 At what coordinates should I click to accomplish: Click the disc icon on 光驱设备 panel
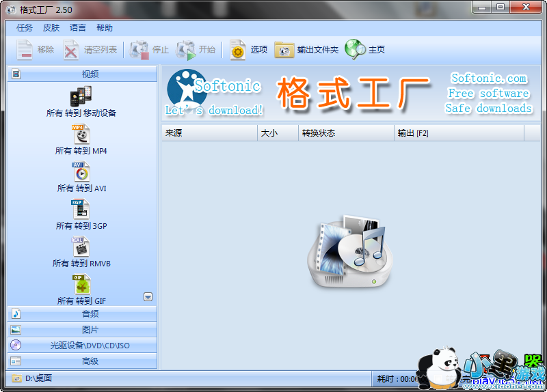click(x=16, y=345)
